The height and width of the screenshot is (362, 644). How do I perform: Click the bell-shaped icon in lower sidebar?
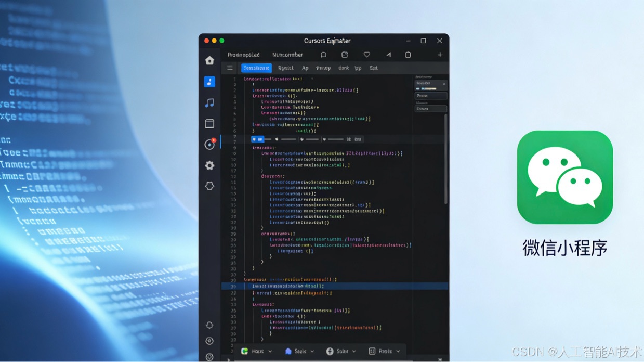(x=209, y=325)
